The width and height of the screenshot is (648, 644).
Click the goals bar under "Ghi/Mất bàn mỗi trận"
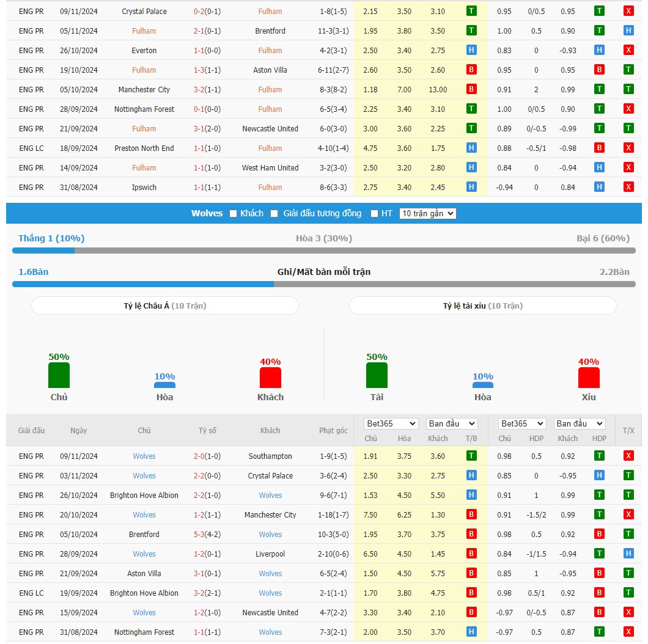[x=324, y=284]
